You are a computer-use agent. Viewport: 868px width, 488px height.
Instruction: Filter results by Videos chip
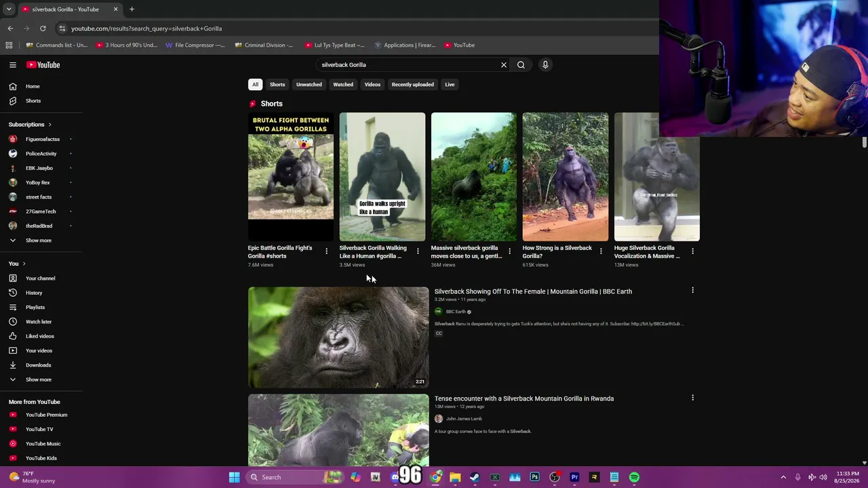(372, 85)
